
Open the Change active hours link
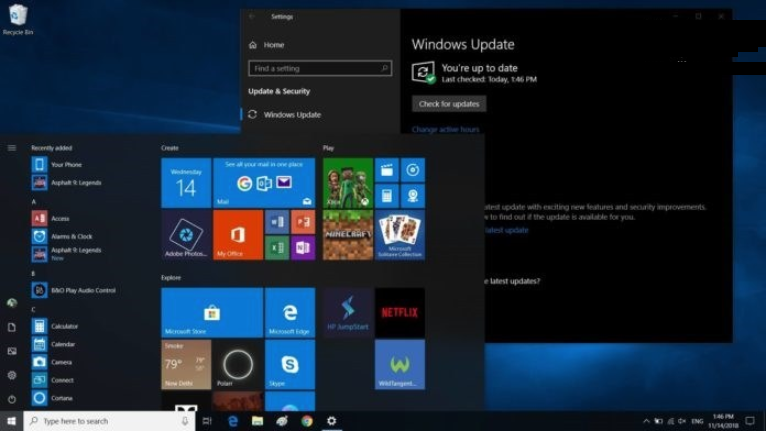[x=445, y=130]
